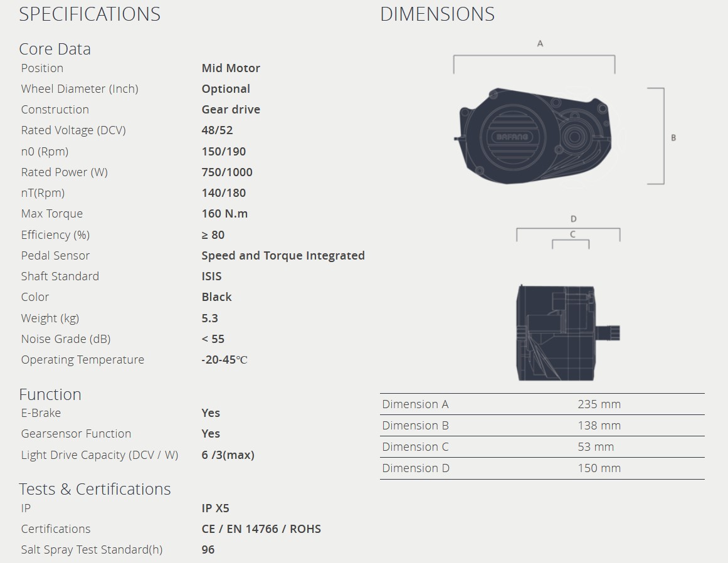Click the CE / EN 14766 / ROHS certifications text
Viewport: 728px width, 563px height.
[261, 529]
